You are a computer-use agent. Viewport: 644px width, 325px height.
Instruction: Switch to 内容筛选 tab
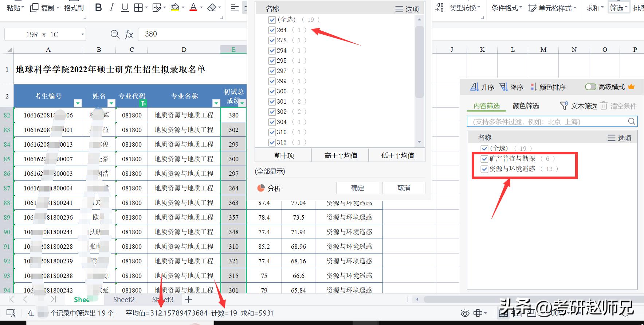pos(487,106)
